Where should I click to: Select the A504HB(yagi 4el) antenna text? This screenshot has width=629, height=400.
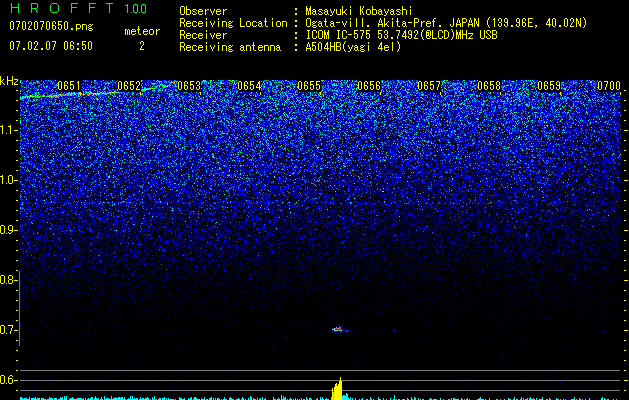353,47
